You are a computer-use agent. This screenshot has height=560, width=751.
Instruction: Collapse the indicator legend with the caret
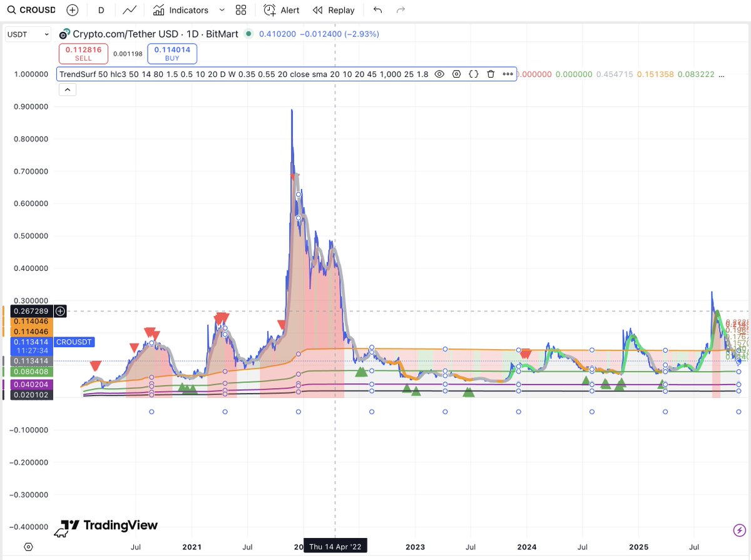tap(68, 89)
